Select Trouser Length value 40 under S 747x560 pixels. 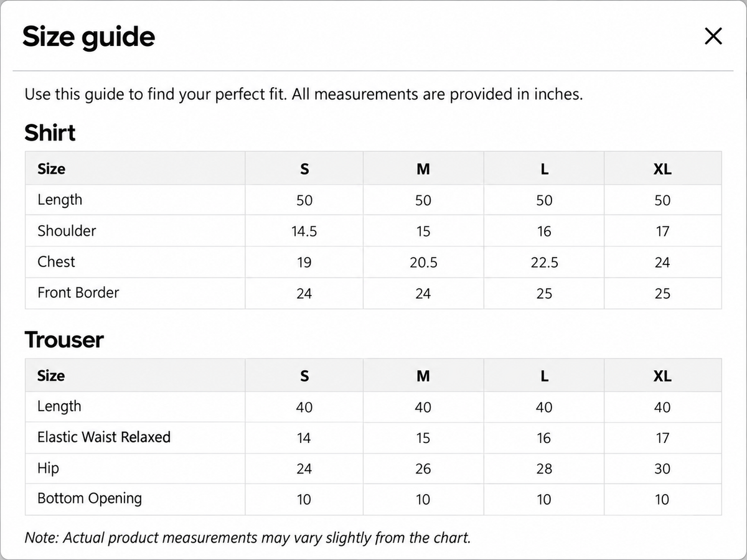304,408
